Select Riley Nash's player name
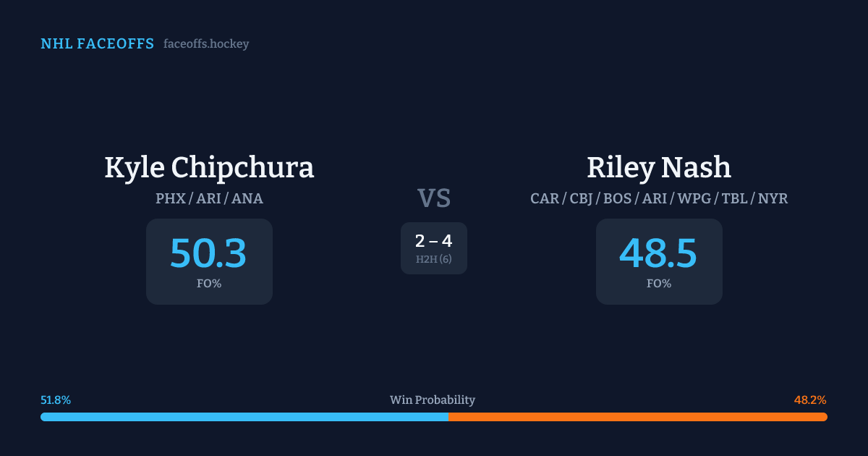 click(x=659, y=167)
